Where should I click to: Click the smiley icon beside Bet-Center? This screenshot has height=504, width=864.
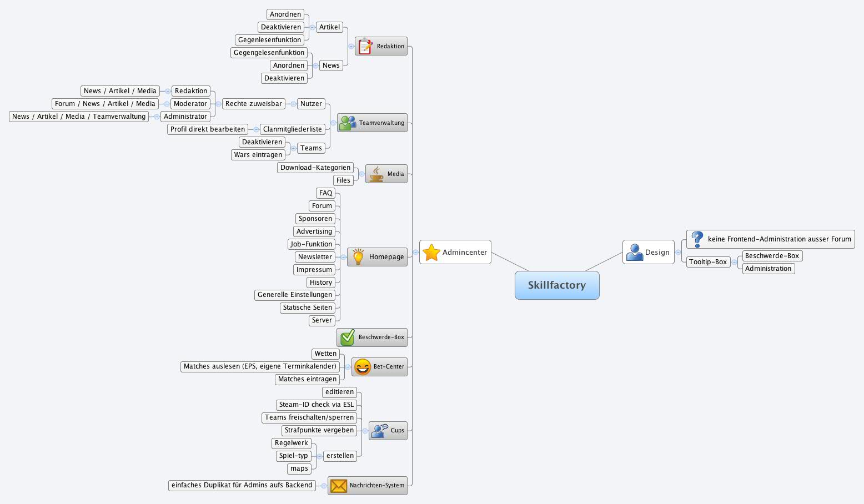click(x=362, y=366)
